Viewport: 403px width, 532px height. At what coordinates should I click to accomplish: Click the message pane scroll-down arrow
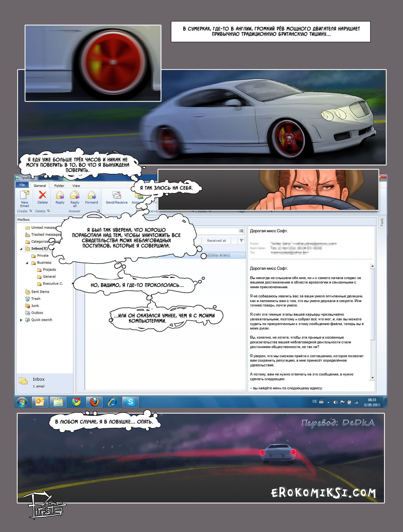click(372, 378)
